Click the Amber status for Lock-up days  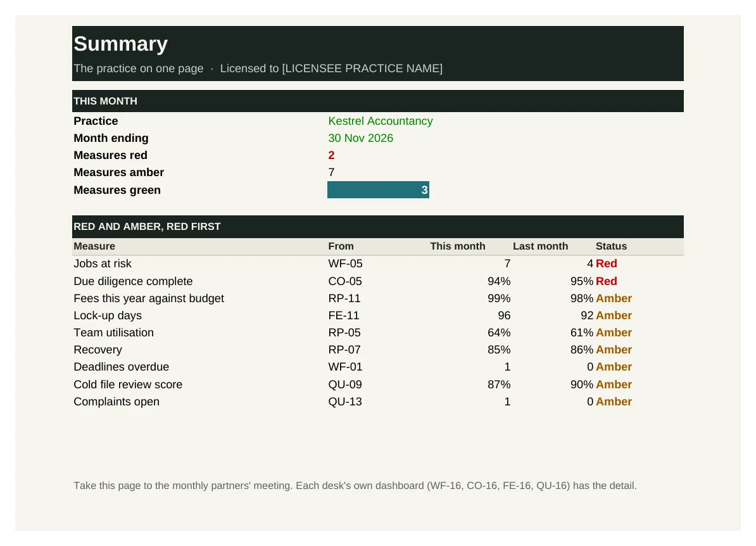pyautogui.click(x=614, y=315)
